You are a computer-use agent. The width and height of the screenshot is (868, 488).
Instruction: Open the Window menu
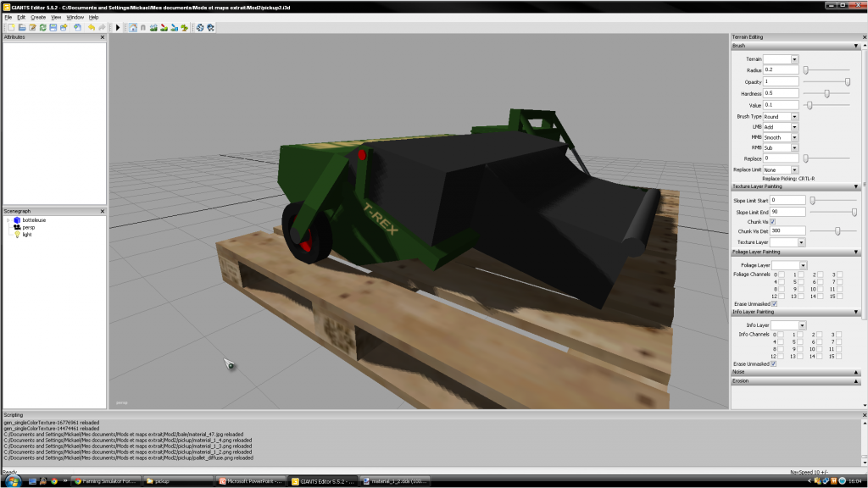coord(75,18)
